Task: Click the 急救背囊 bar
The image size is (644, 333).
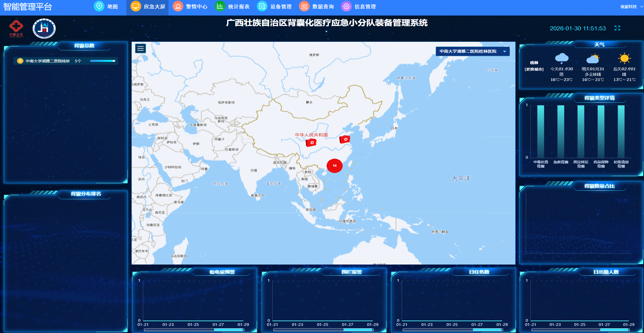Action: pyautogui.click(x=561, y=132)
